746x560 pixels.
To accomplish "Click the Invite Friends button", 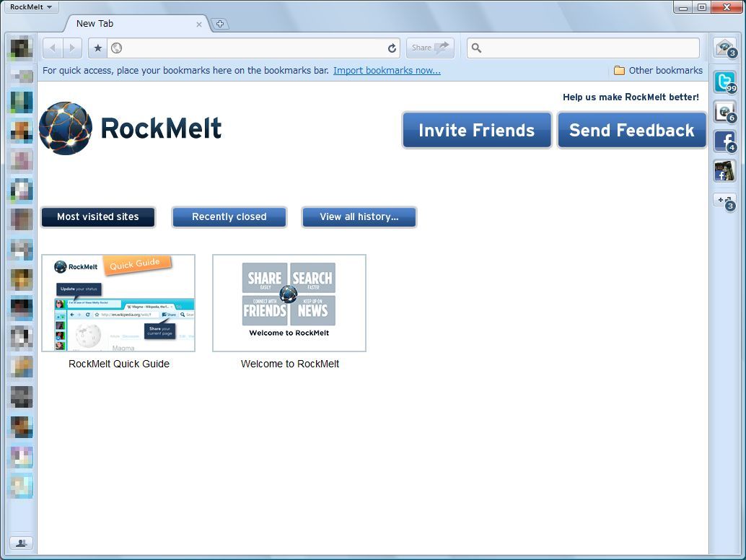I will pyautogui.click(x=477, y=130).
